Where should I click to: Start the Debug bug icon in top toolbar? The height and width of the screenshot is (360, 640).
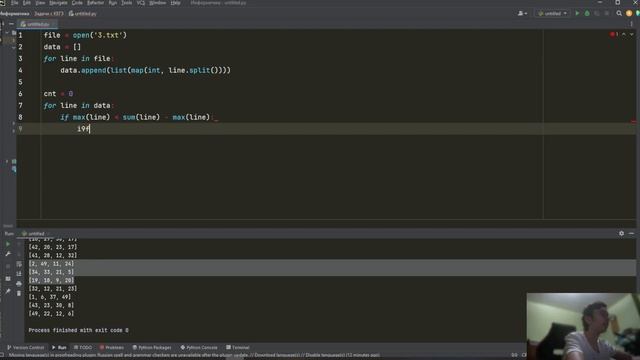(587, 13)
